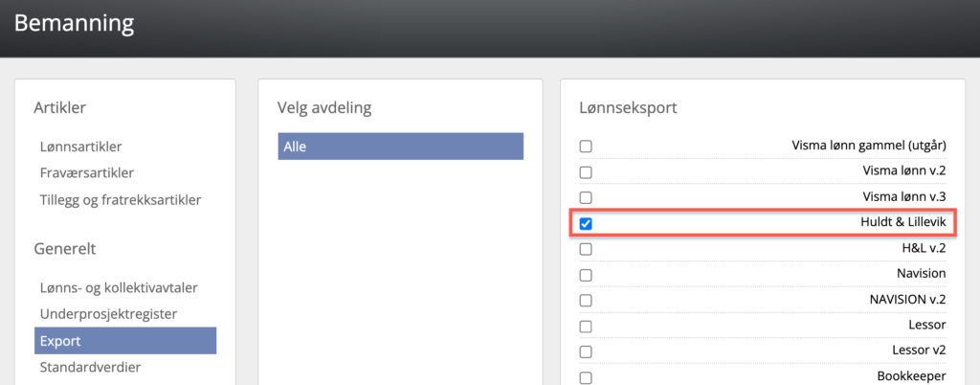980x385 pixels.
Task: Open Tillegg og fratrekksartikler
Action: click(x=120, y=199)
